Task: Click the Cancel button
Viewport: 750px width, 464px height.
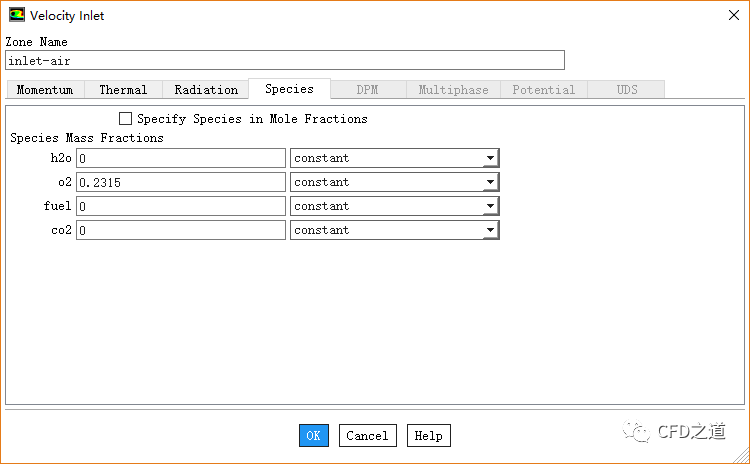Action: [x=367, y=435]
